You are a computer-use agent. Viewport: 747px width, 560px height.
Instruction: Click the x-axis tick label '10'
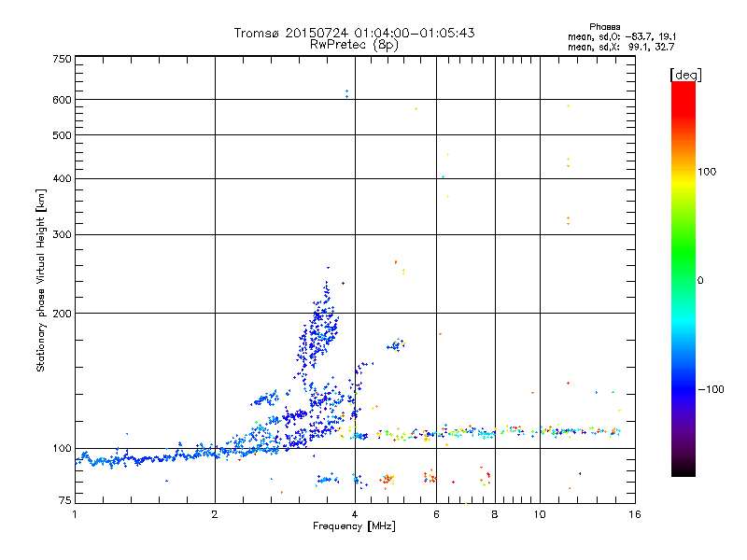tap(540, 514)
